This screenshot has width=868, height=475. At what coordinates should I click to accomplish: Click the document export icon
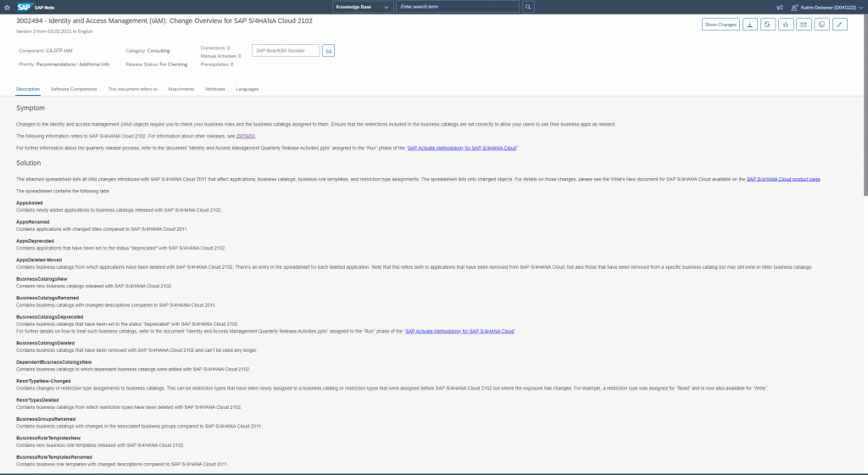768,25
